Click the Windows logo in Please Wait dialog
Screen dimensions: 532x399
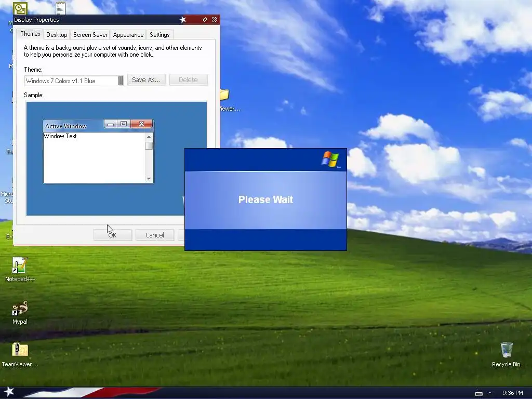(330, 159)
